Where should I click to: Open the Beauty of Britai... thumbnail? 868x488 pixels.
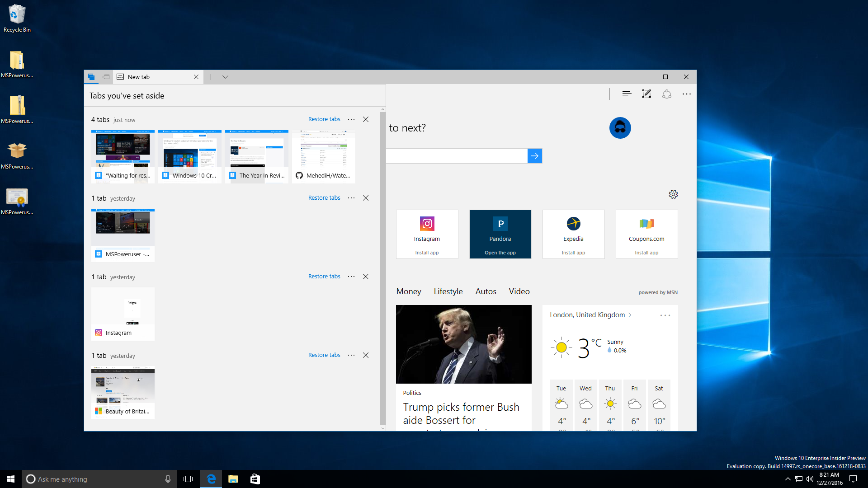click(123, 392)
